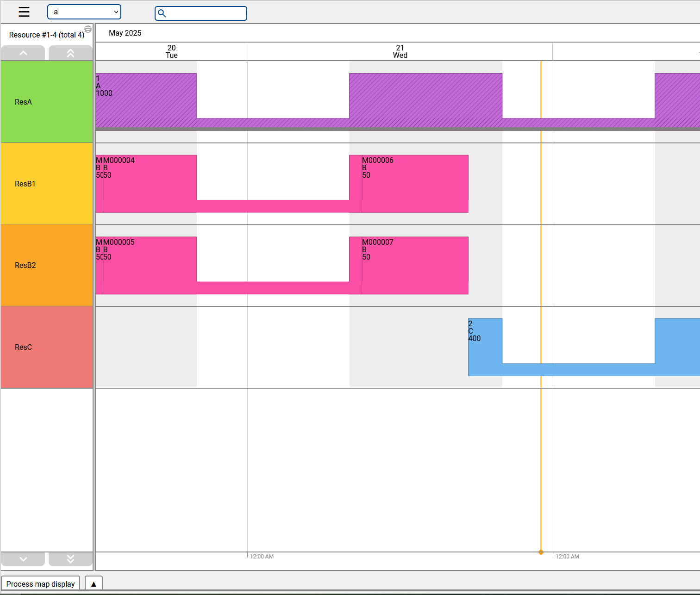The image size is (700, 595).
Task: Jump to the bottom of the resource list
Action: coord(70,559)
